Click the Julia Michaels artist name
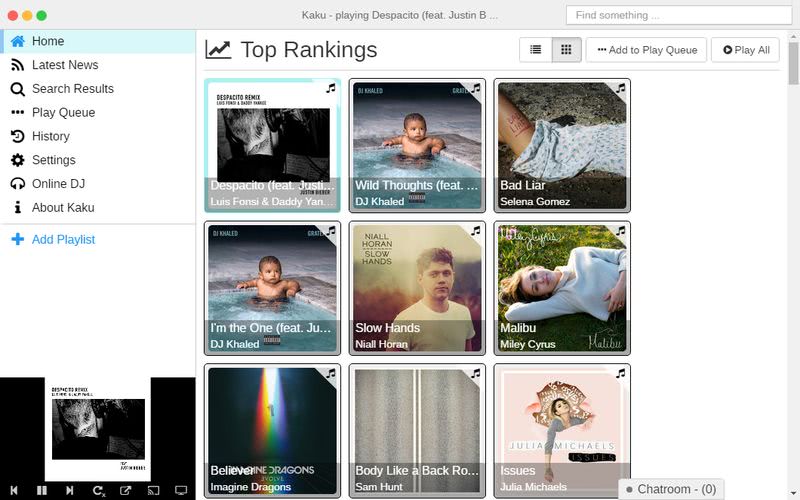 coord(533,487)
